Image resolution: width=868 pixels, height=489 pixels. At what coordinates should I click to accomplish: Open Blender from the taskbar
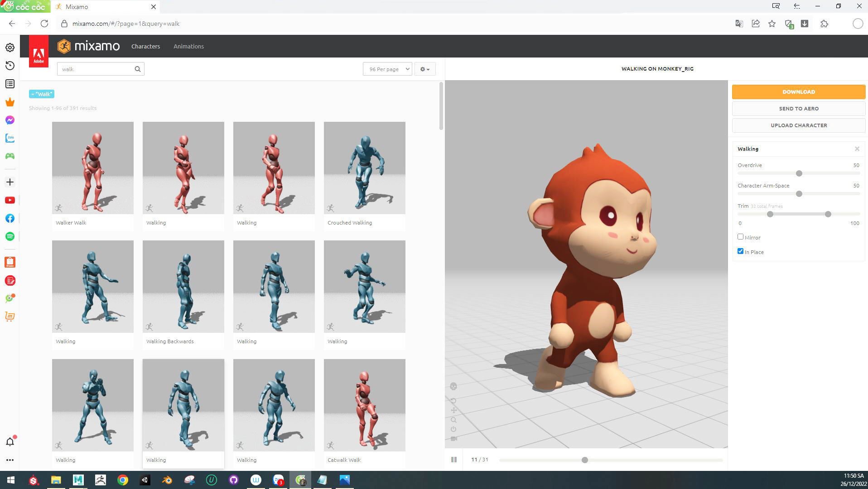pos(167,480)
